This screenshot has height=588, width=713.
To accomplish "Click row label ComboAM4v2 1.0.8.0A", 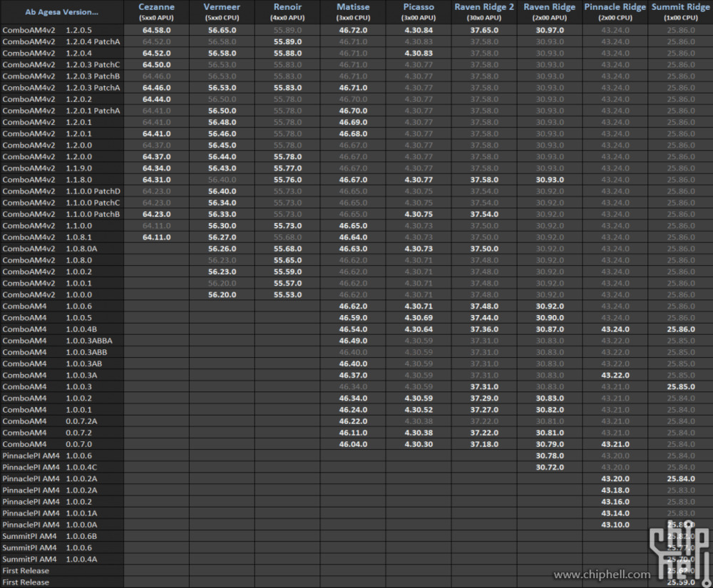I will coord(50,249).
